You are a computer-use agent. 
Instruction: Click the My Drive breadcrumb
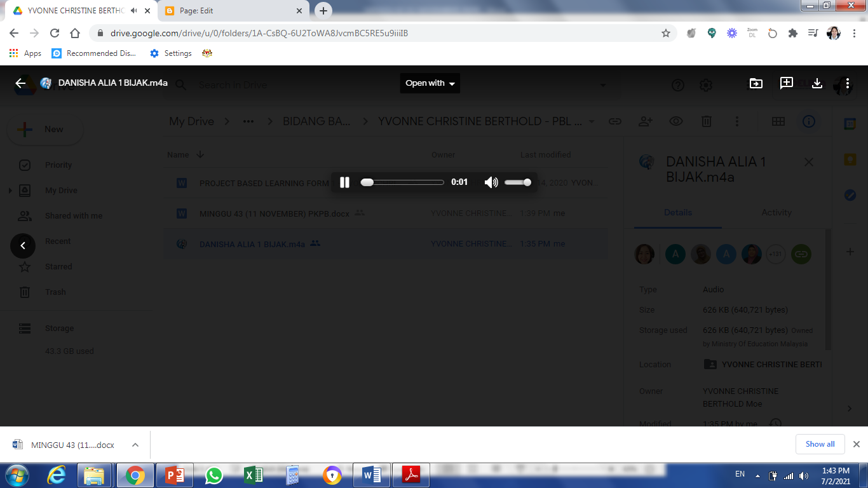point(191,121)
